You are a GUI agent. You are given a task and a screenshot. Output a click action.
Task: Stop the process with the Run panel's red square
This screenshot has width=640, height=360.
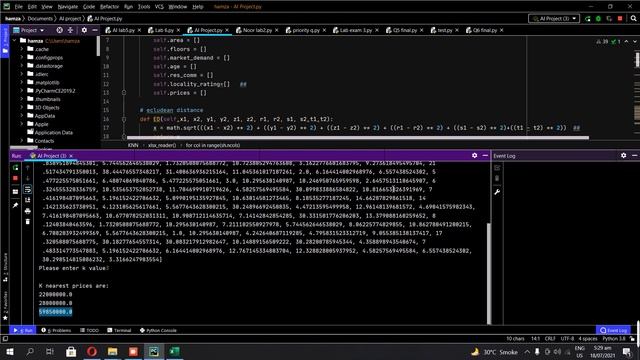point(16,178)
